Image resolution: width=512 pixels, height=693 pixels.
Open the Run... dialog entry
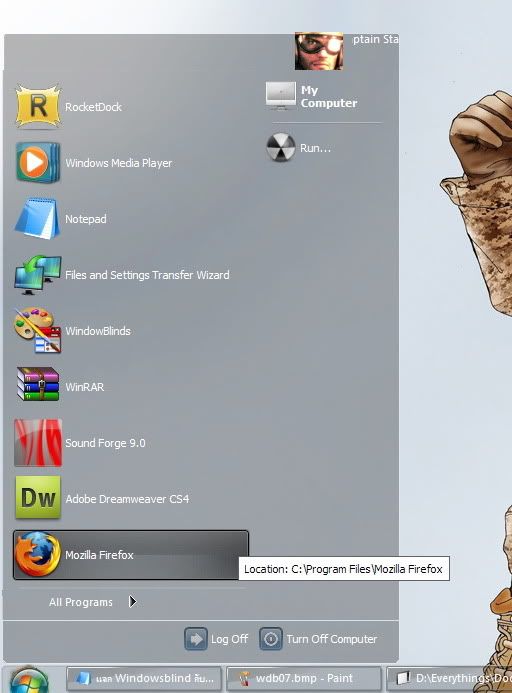299,148
